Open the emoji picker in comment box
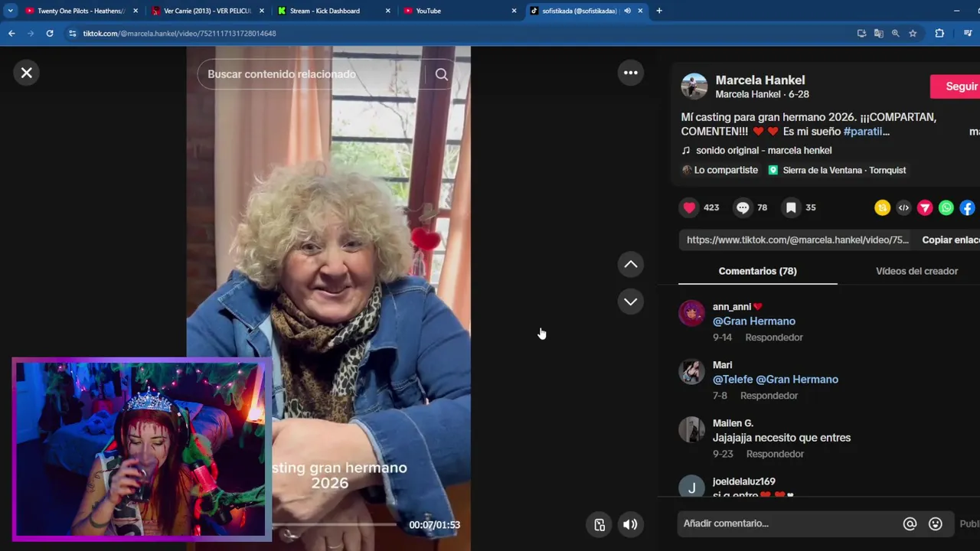 935,523
